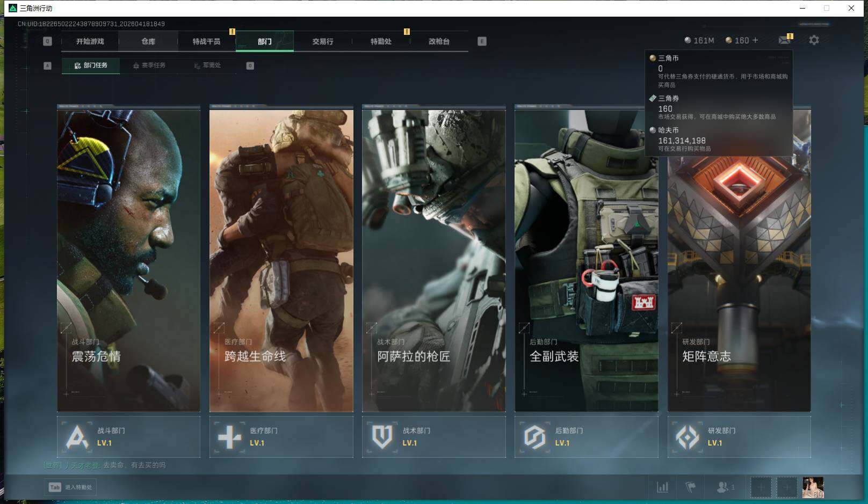Image resolution: width=868 pixels, height=504 pixels.
Task: Click the flags icon in bottom bar
Action: pyautogui.click(x=691, y=487)
